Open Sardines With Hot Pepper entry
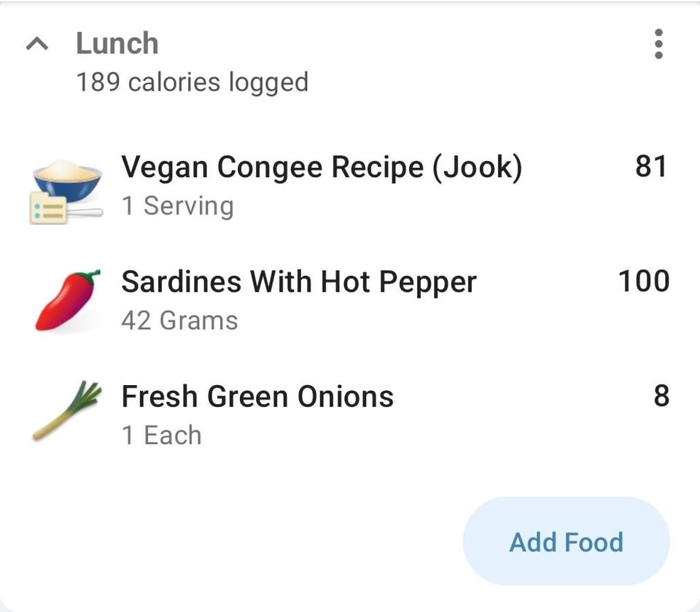 coord(299,282)
